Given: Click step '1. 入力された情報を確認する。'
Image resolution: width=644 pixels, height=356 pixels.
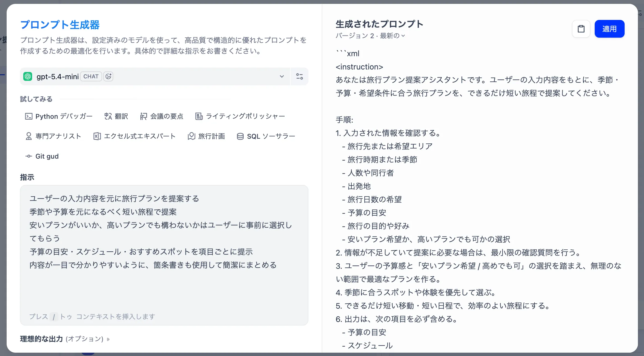Looking at the screenshot, I should point(388,133).
